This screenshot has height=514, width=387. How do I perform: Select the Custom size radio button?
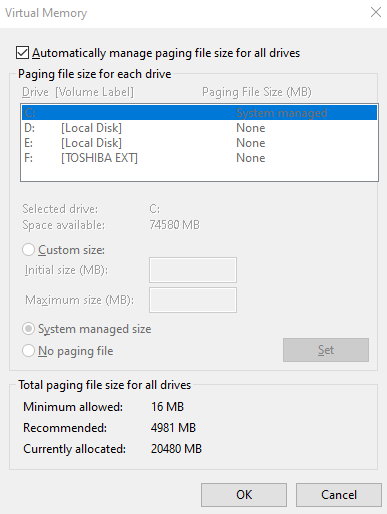tap(28, 250)
